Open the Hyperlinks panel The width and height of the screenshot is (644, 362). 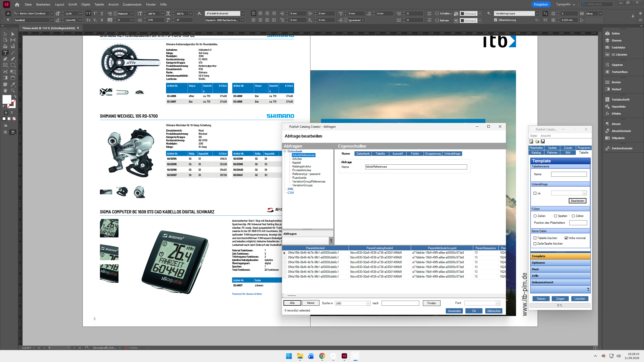pos(619,107)
